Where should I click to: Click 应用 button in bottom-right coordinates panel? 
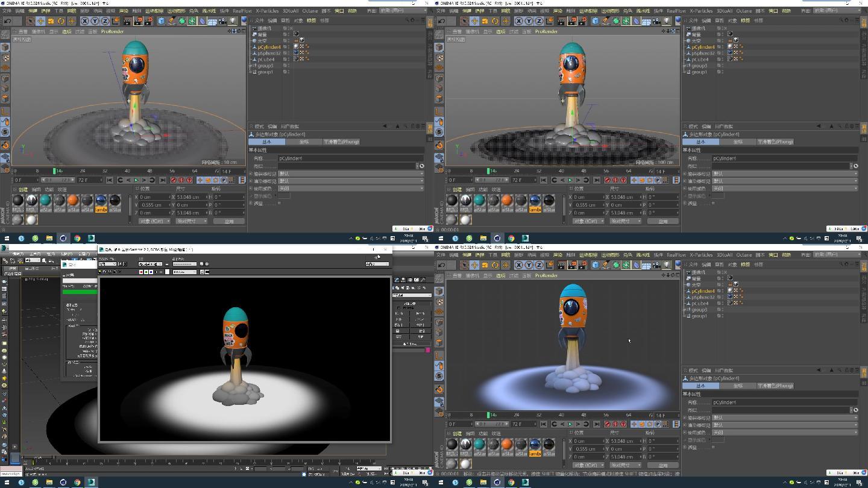click(663, 465)
